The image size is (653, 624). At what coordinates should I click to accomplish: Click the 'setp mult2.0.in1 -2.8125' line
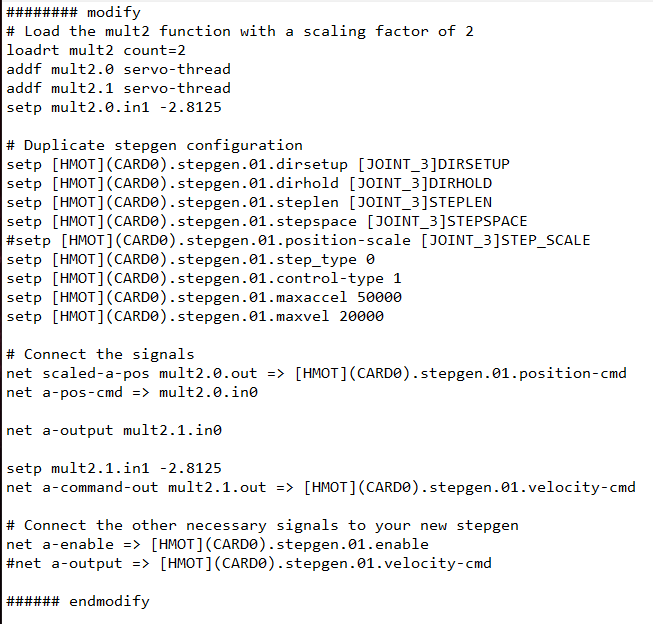point(114,107)
